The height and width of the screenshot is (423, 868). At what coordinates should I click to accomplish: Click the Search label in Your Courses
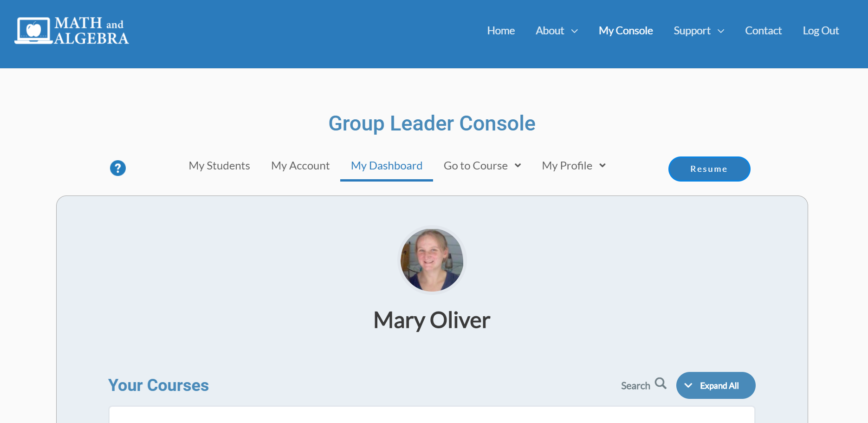tap(635, 386)
